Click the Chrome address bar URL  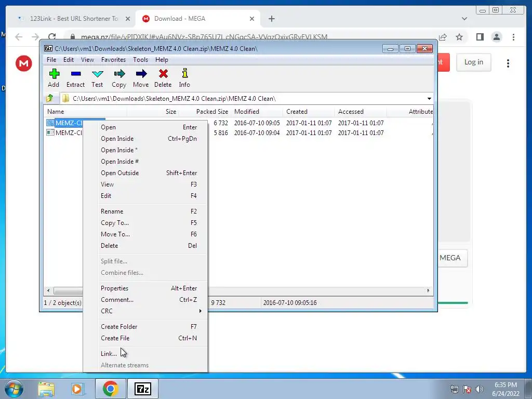[204, 37]
